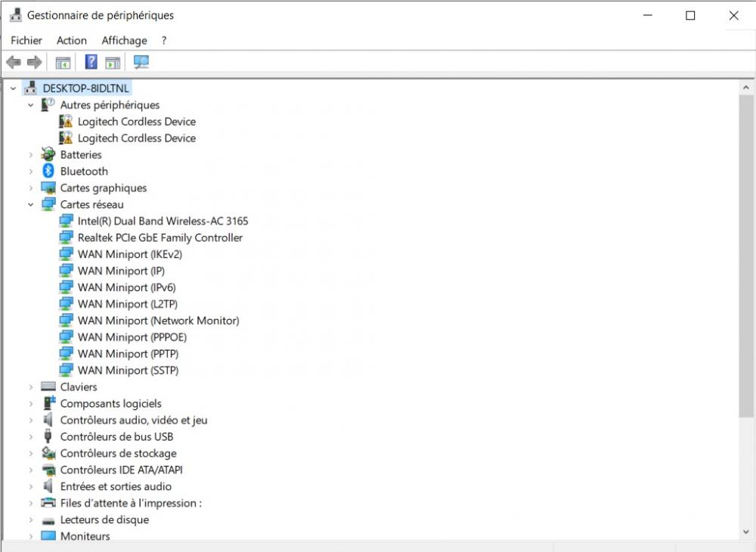
Task: Select Realtek PCIe GbE Family Controller
Action: 160,238
